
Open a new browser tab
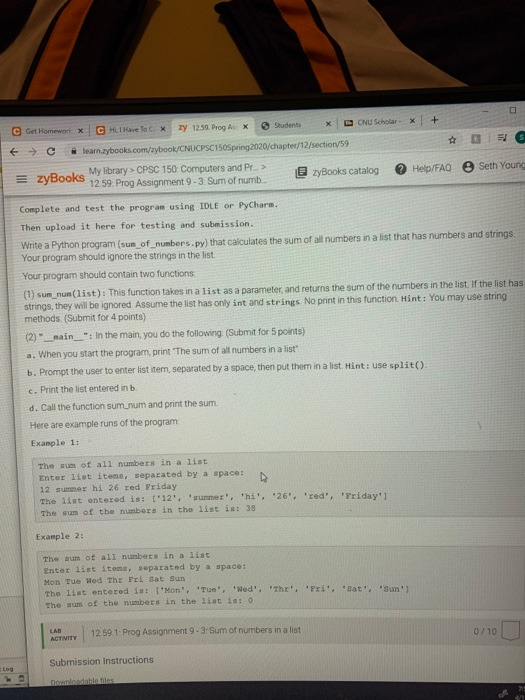[x=435, y=120]
